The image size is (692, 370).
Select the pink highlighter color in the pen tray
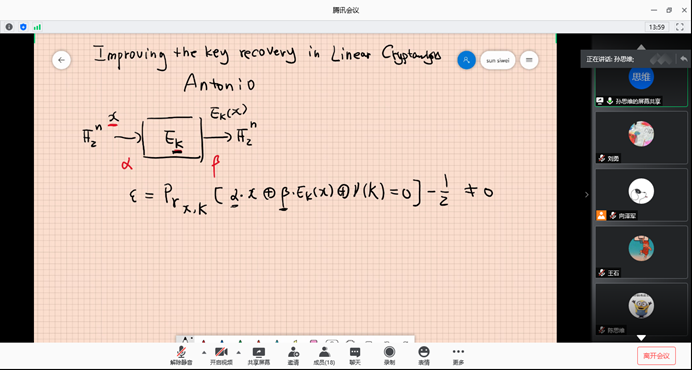pyautogui.click(x=313, y=342)
